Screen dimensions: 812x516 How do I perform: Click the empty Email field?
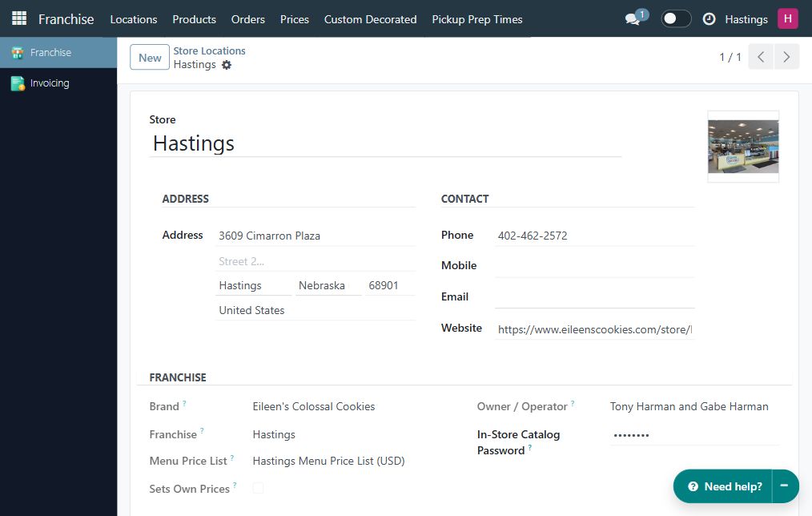(594, 298)
